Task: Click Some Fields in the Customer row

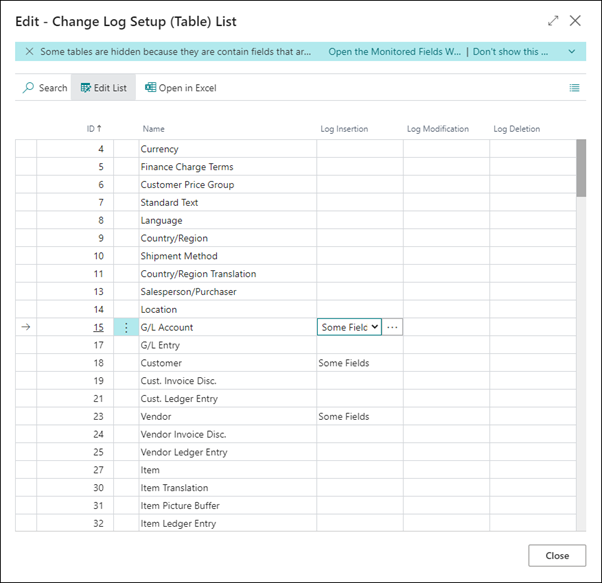Action: (x=344, y=363)
